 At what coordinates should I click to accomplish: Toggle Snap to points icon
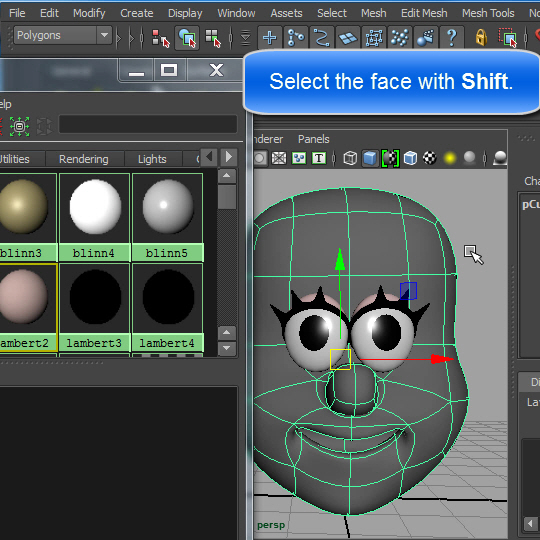(x=322, y=37)
